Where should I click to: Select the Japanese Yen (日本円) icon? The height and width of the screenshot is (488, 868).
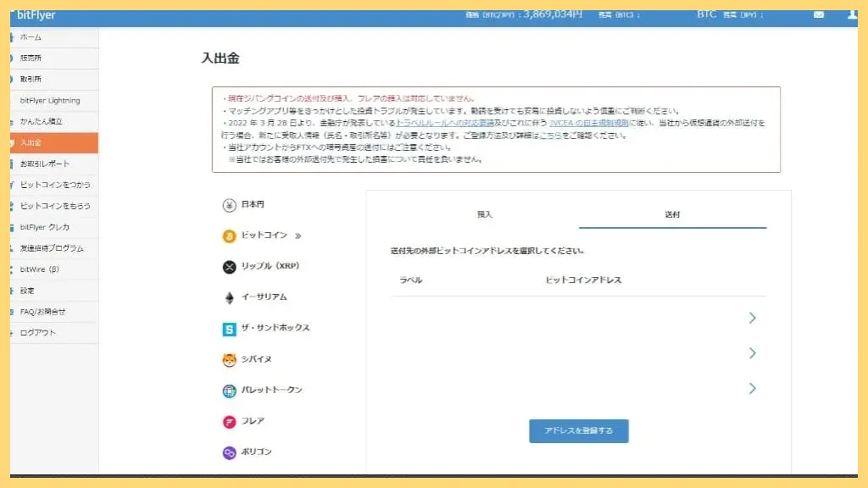point(229,204)
